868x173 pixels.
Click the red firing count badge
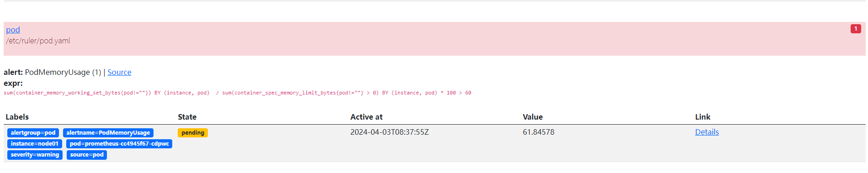856,29
